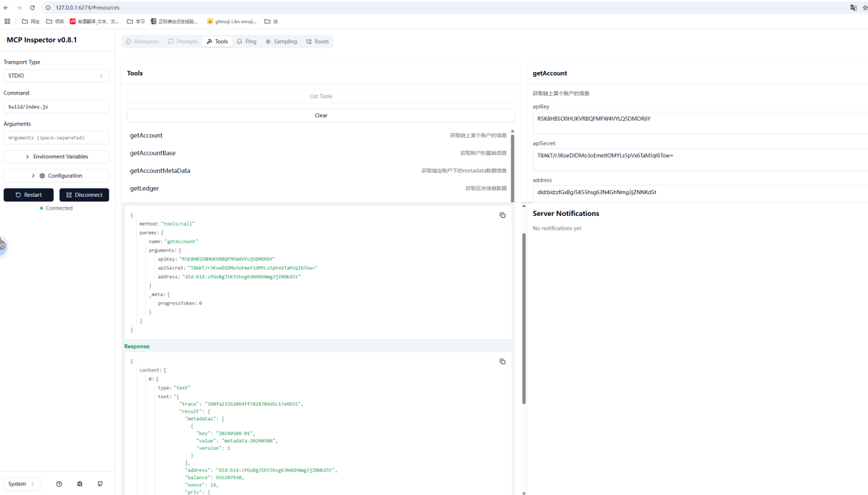Click the MCP Inspector v0.8.1 title
This screenshot has height=495, width=868.
click(42, 40)
